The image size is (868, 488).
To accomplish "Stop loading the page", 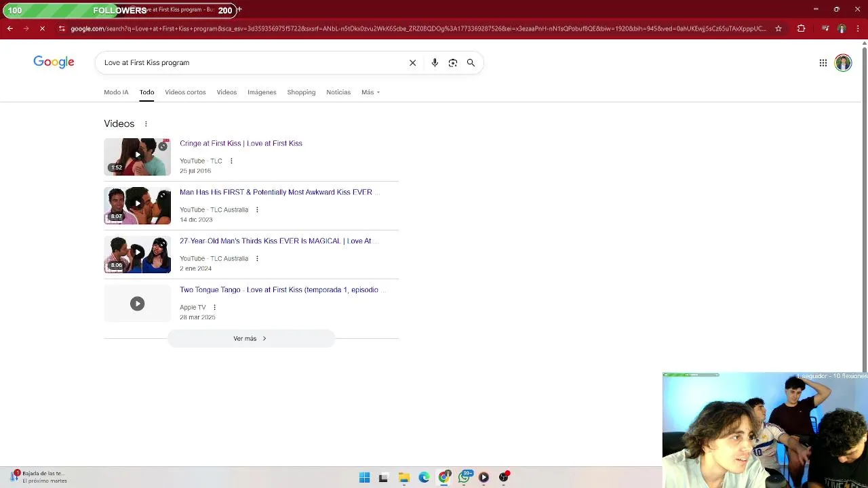I will [42, 28].
